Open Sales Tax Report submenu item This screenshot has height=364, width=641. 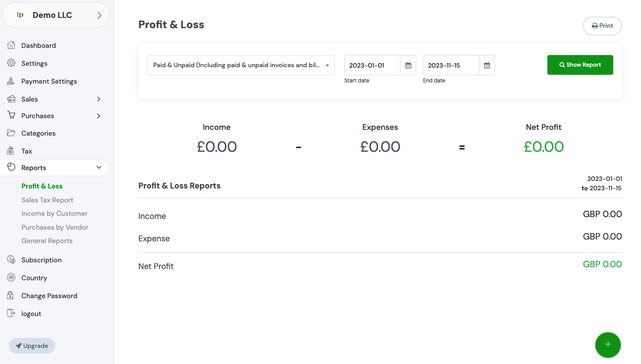pyautogui.click(x=47, y=200)
